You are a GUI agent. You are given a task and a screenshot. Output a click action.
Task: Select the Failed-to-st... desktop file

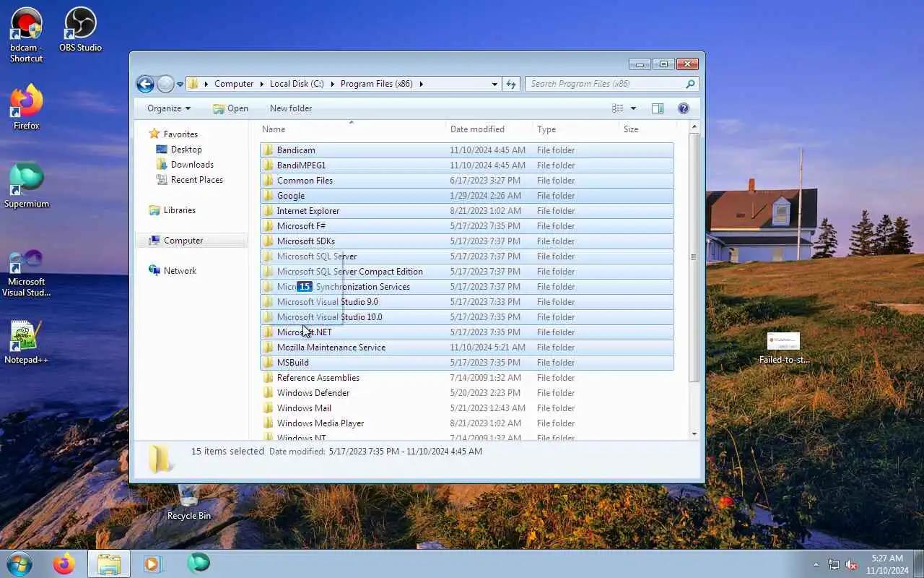(784, 348)
